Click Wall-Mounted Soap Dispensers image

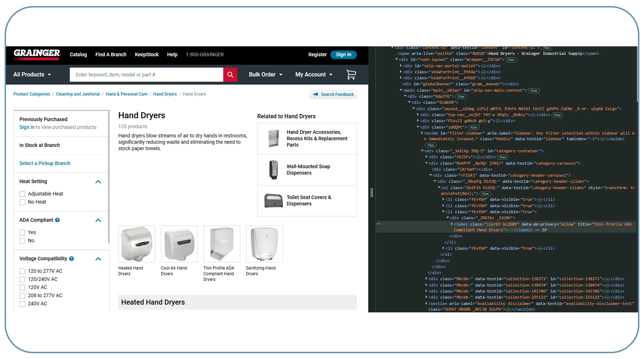(273, 170)
